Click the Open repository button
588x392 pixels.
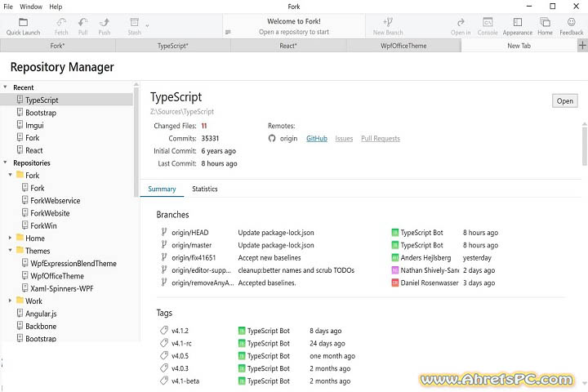[564, 101]
